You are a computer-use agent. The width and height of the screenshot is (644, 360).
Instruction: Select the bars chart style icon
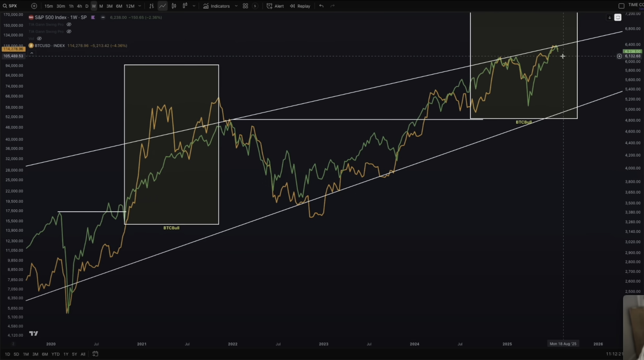151,6
